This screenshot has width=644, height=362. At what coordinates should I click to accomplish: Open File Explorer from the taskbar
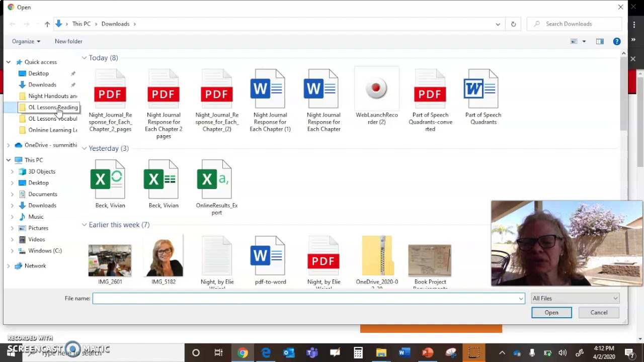pos(381,353)
